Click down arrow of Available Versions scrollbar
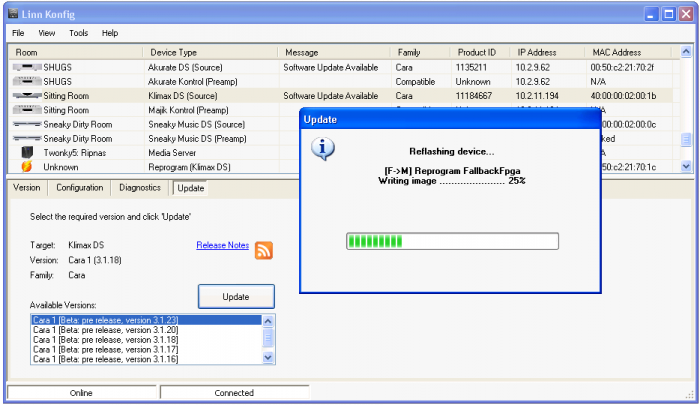 pos(268,357)
